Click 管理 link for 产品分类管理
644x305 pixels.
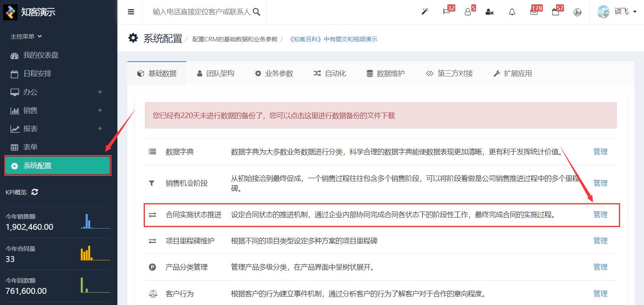(600, 267)
